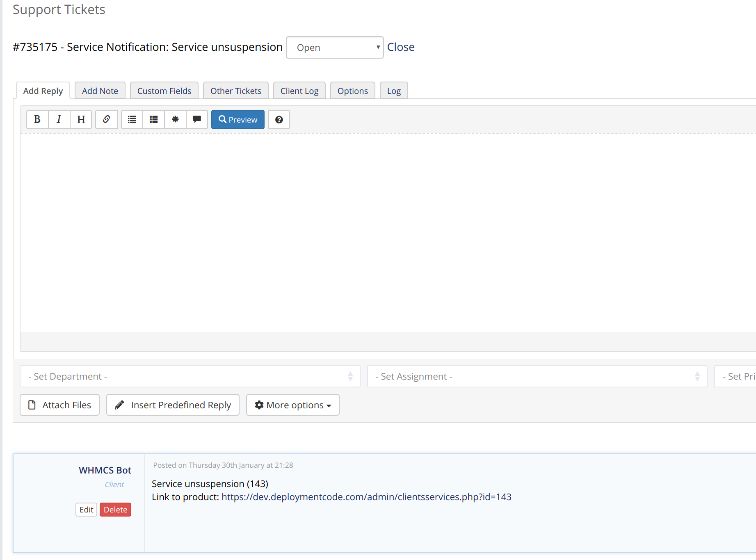Switch to the Add Note tab
Viewport: 756px width, 560px height.
point(100,91)
